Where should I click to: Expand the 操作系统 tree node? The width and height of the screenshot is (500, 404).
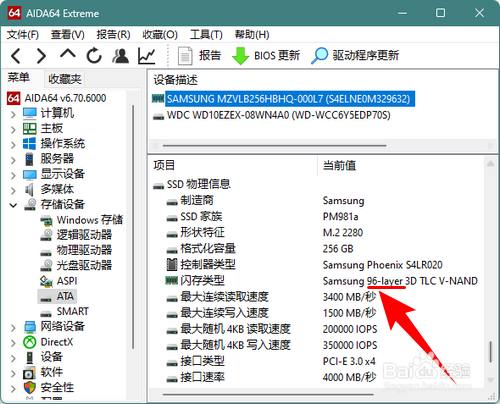[13, 145]
